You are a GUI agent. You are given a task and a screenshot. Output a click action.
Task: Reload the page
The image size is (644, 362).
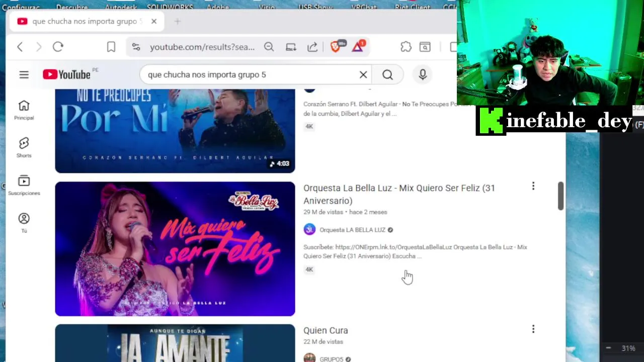[x=58, y=47]
